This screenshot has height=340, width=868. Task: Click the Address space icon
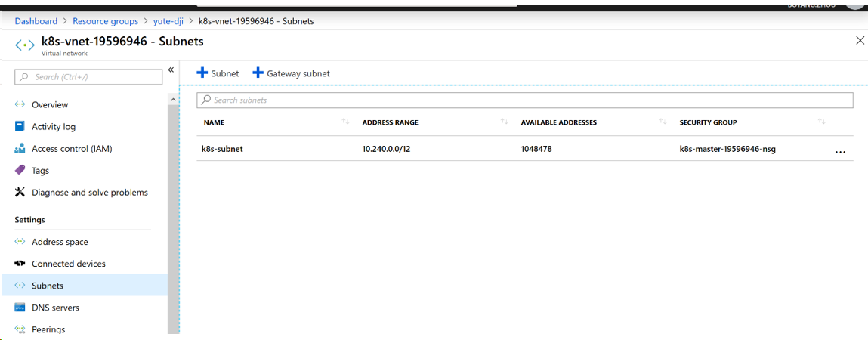coord(20,242)
